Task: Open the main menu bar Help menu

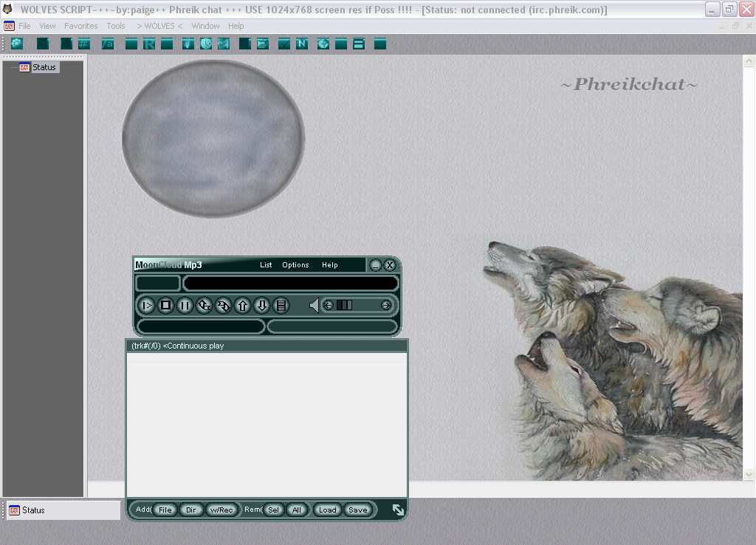Action: tap(236, 26)
